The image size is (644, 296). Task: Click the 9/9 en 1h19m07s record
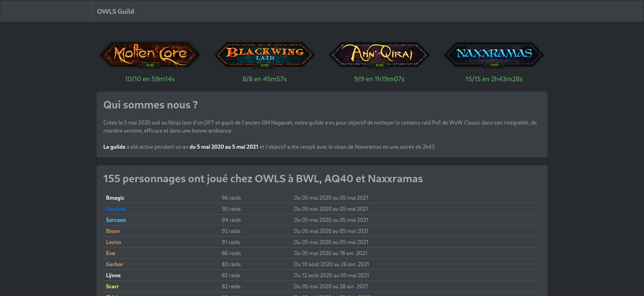[x=379, y=79]
